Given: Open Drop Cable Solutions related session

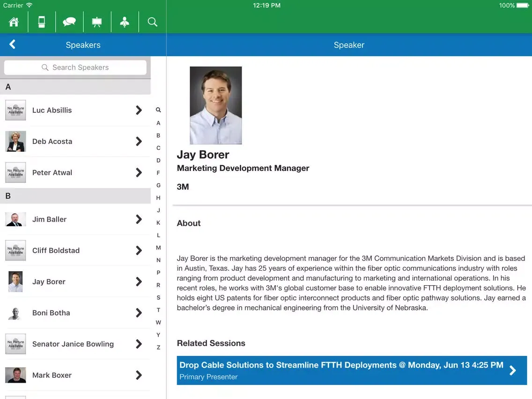Looking at the screenshot, I should pos(352,370).
